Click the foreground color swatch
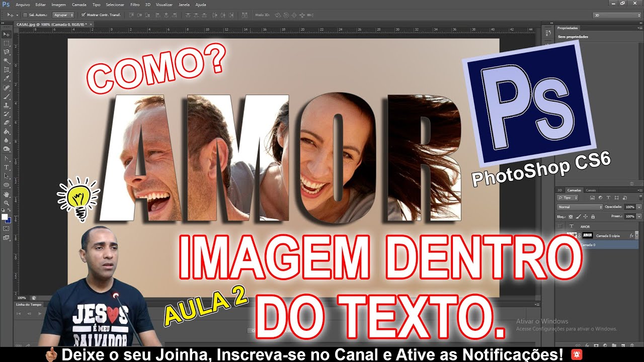This screenshot has height=362, width=644. (5, 217)
